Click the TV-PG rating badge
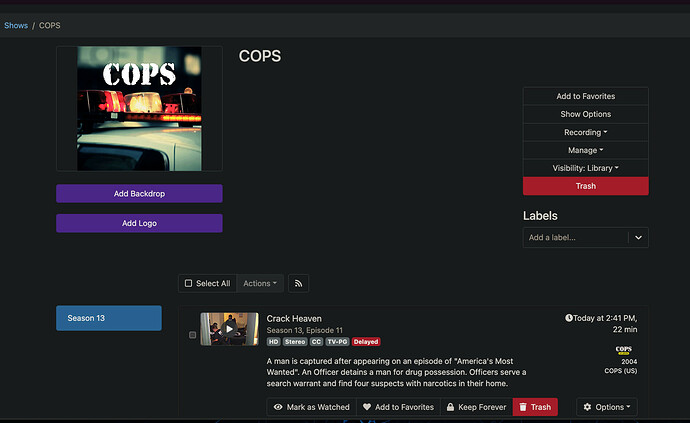Screen dimensions: 690x423 (338, 342)
